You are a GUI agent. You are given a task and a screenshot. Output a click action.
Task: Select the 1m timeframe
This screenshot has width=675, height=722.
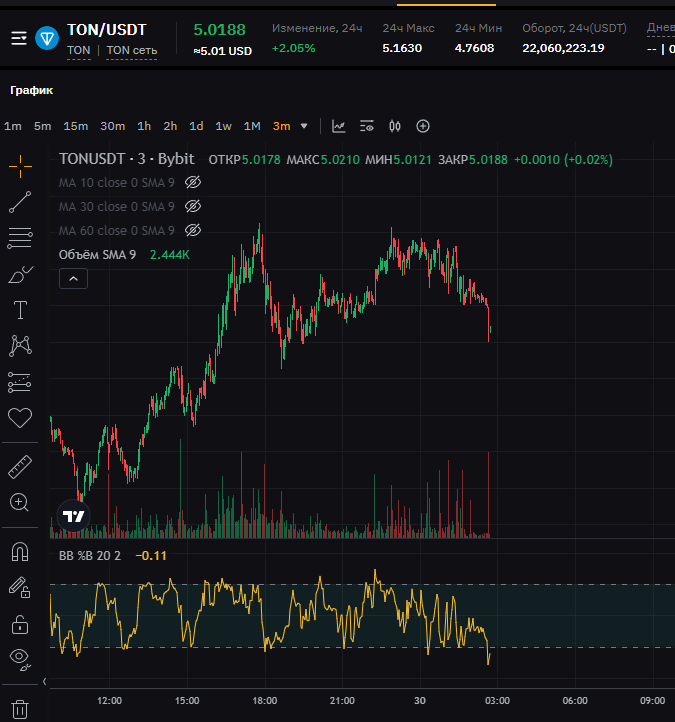click(13, 126)
